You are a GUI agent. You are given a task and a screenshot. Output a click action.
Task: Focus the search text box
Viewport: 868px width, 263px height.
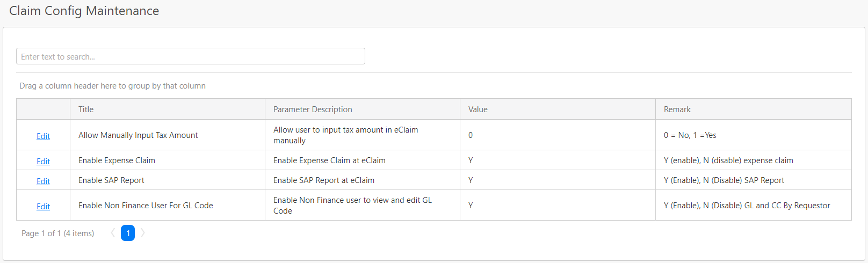[190, 56]
